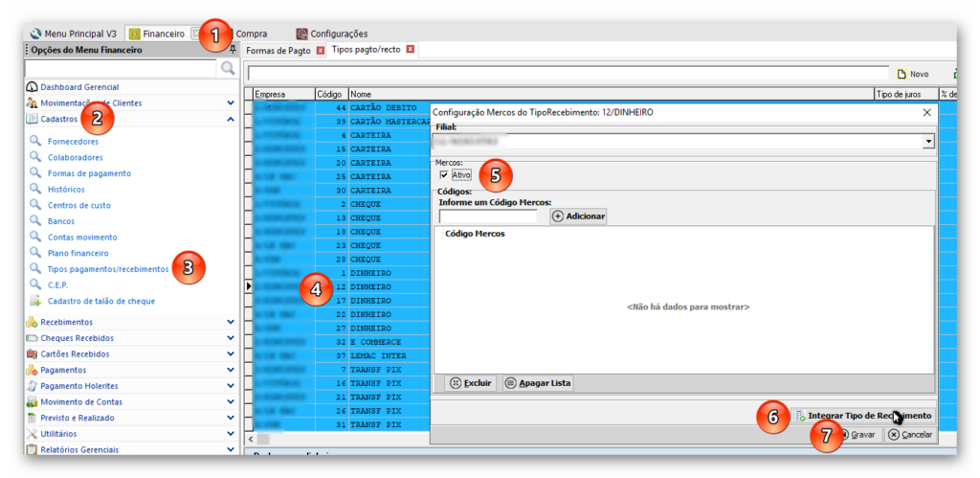
Task: Click the pin icon in the Opções do Menu Financeiro panel
Action: (x=233, y=50)
